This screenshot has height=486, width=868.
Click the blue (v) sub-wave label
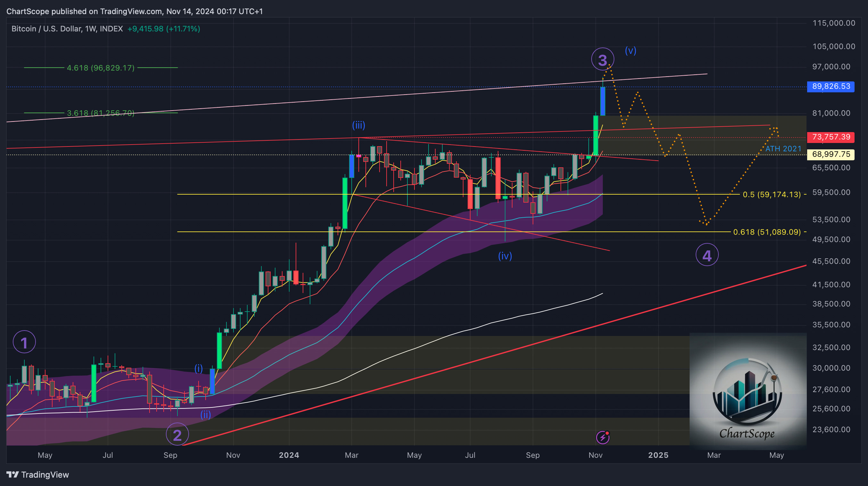(x=630, y=51)
